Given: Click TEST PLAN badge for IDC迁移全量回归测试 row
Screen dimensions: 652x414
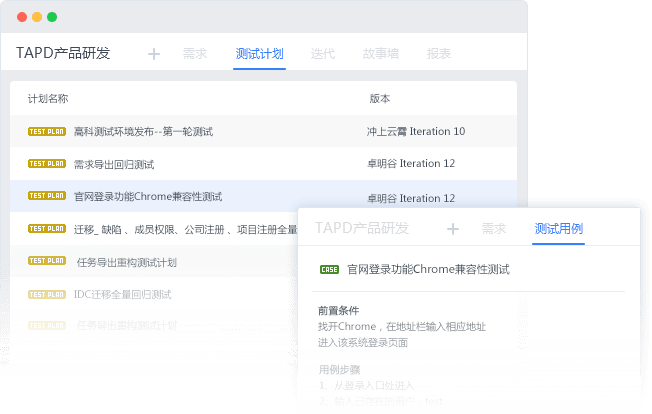Looking at the screenshot, I should coord(47,295).
